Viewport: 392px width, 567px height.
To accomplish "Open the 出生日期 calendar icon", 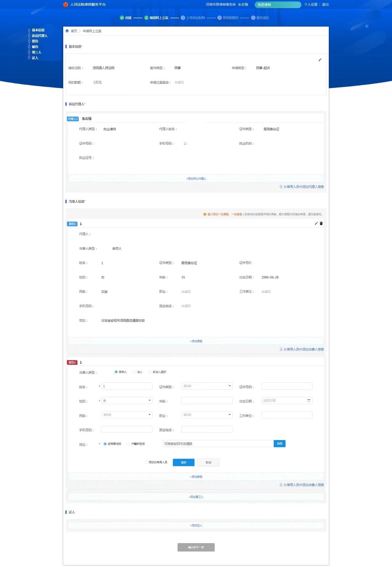I will [309, 400].
